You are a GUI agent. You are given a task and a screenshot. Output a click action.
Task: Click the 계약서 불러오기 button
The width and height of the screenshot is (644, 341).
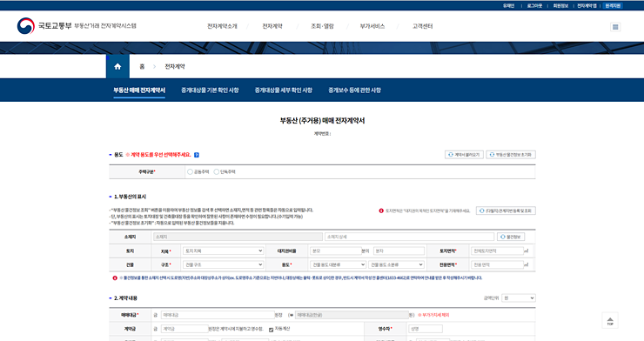coord(464,155)
